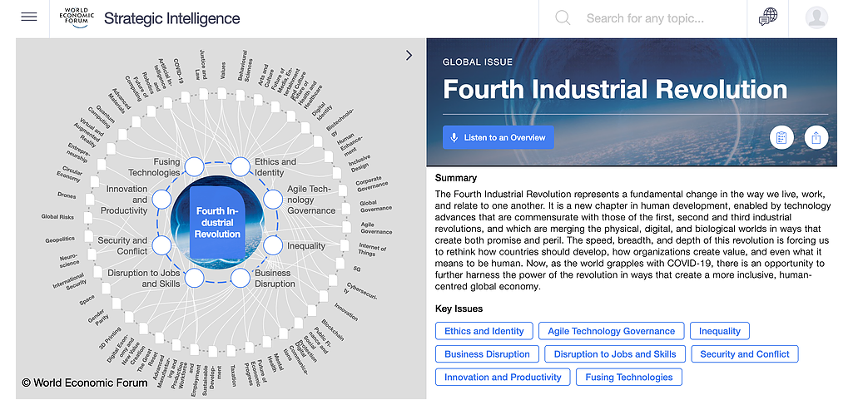Collapse the map panel with chevron arrow
Viewport: 868px width, 405px height.
click(409, 56)
